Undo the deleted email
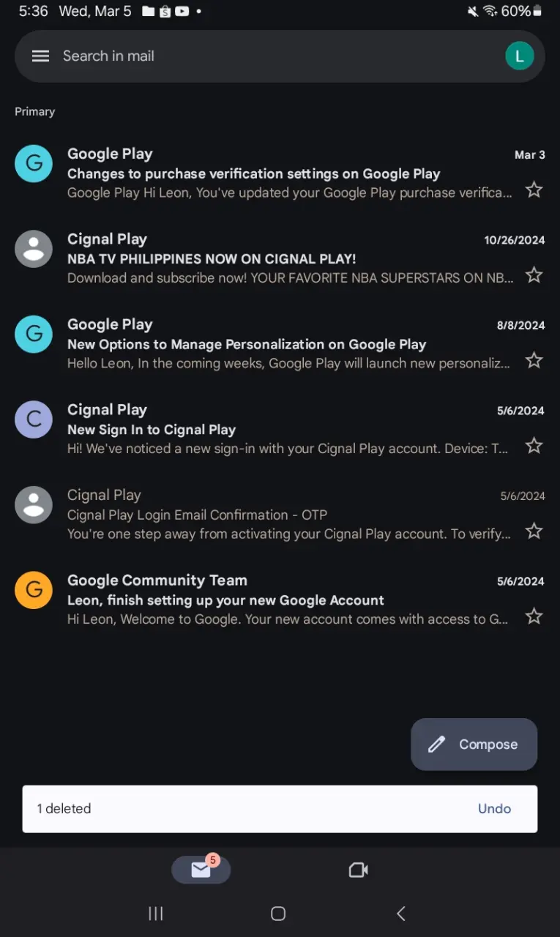 click(x=494, y=809)
